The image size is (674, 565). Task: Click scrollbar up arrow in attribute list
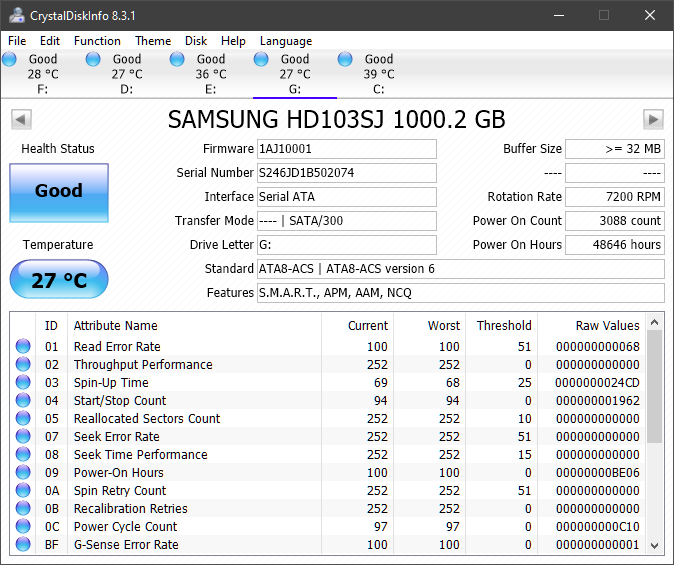(655, 322)
